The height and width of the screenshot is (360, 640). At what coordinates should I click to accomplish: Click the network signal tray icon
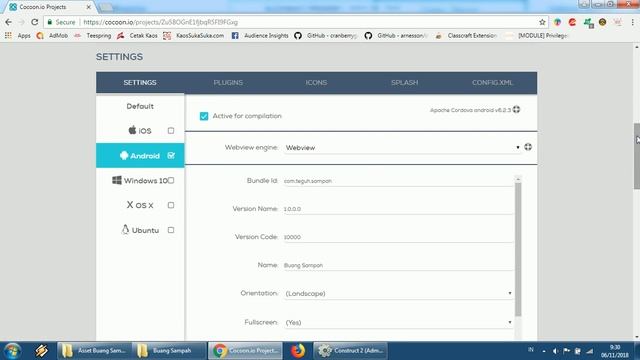coord(590,351)
